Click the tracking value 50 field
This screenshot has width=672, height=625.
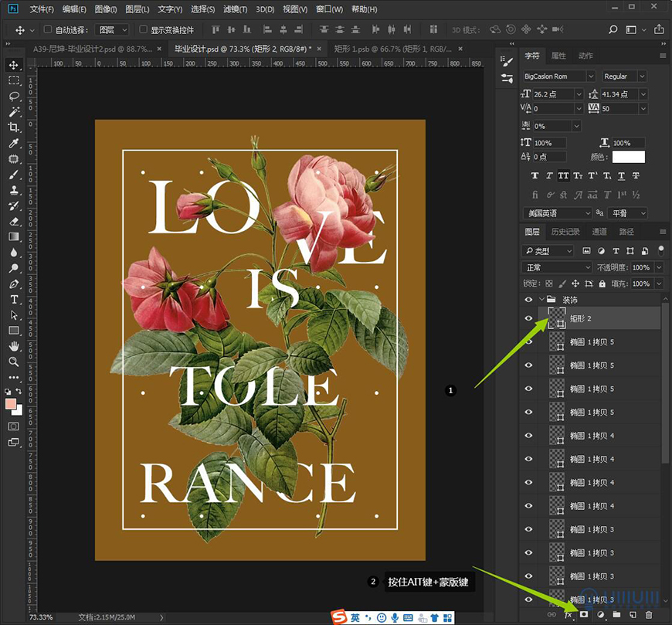click(x=618, y=109)
